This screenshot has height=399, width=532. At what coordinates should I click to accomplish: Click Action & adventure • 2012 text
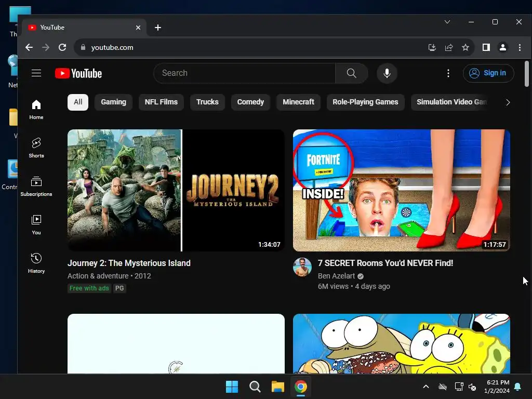(109, 276)
